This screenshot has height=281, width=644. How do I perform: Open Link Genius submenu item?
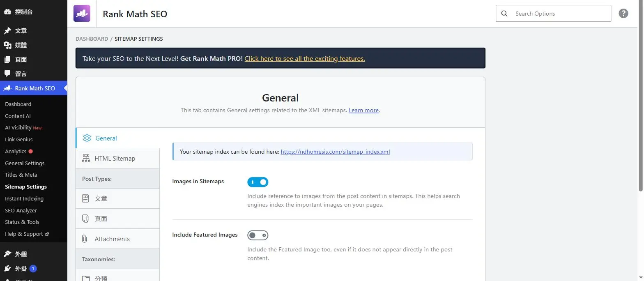[19, 139]
